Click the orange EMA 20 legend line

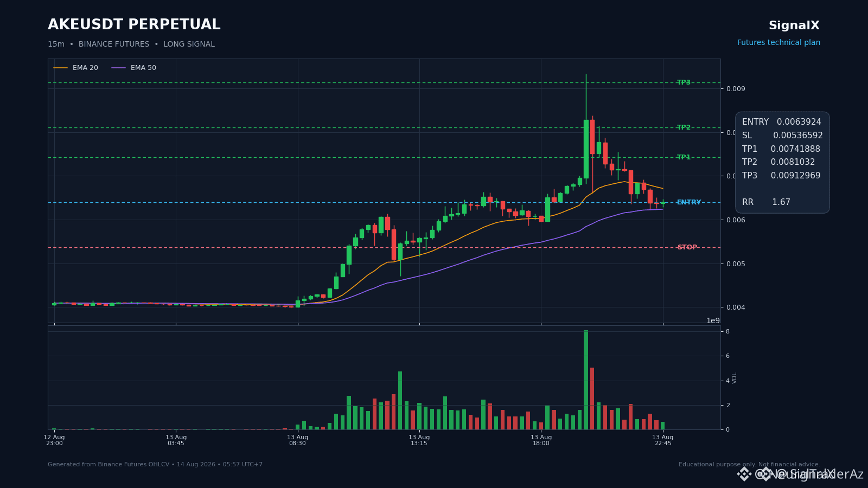(x=61, y=68)
